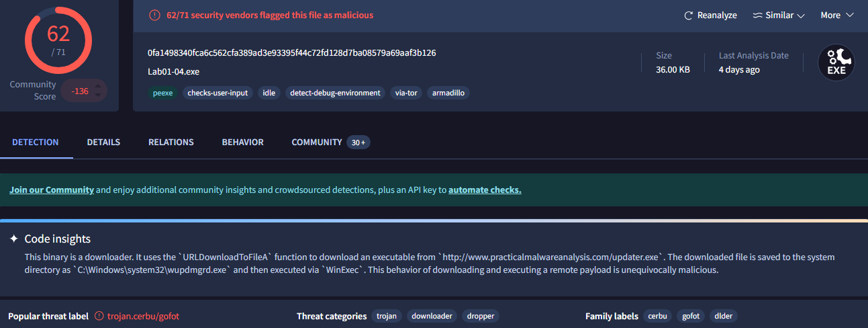This screenshot has height=328, width=868.
Task: Click the Code insights sparkle icon
Action: 13,239
